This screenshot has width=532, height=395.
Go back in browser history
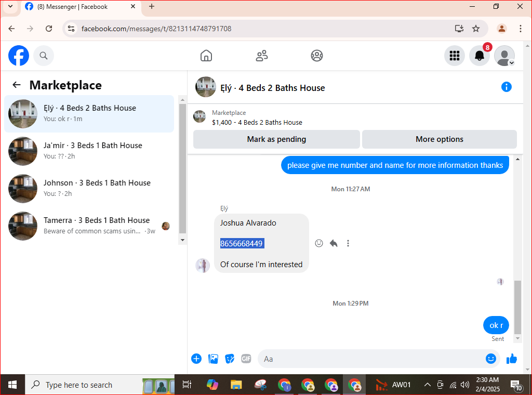11,29
